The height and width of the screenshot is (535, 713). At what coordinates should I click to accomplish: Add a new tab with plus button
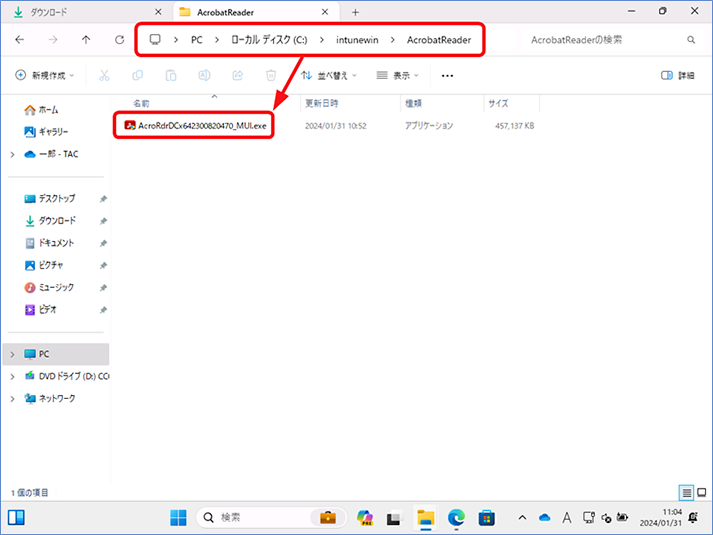point(355,12)
